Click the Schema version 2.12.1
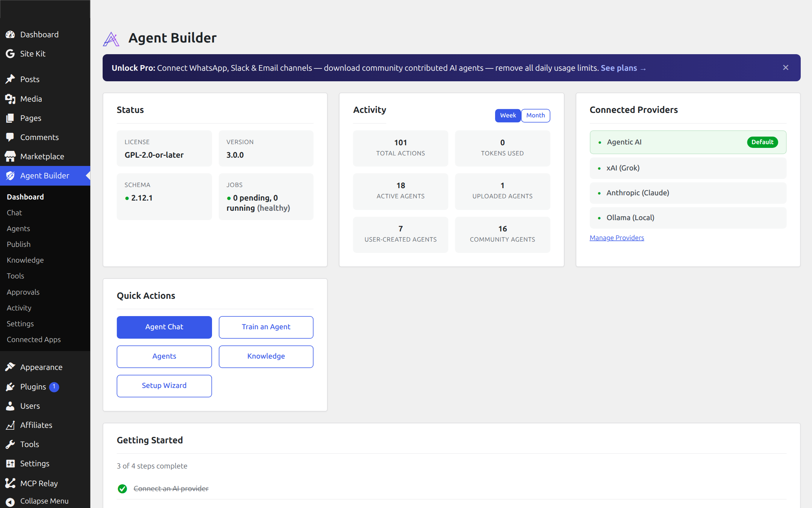The image size is (812, 508). (x=141, y=198)
